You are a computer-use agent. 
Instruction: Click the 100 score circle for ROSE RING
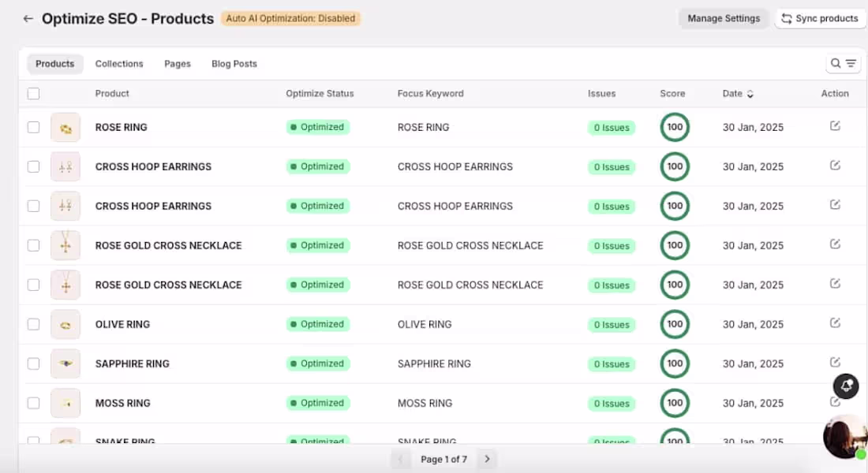pyautogui.click(x=675, y=127)
